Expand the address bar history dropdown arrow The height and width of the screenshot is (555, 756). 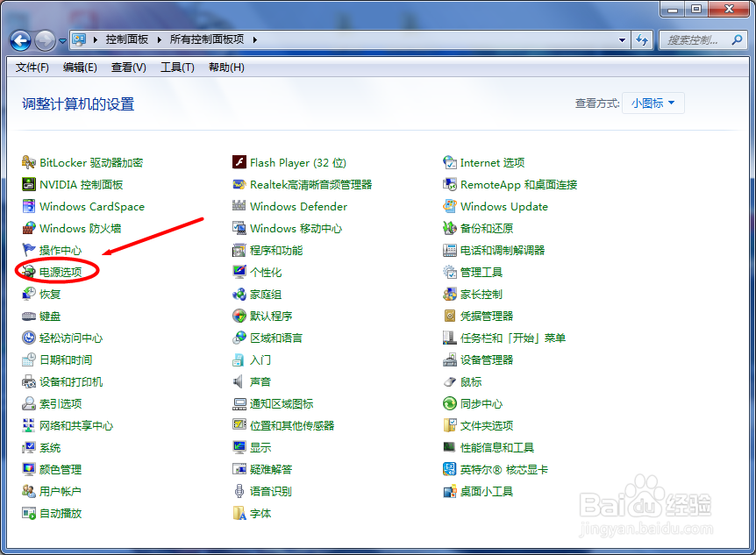click(x=622, y=40)
